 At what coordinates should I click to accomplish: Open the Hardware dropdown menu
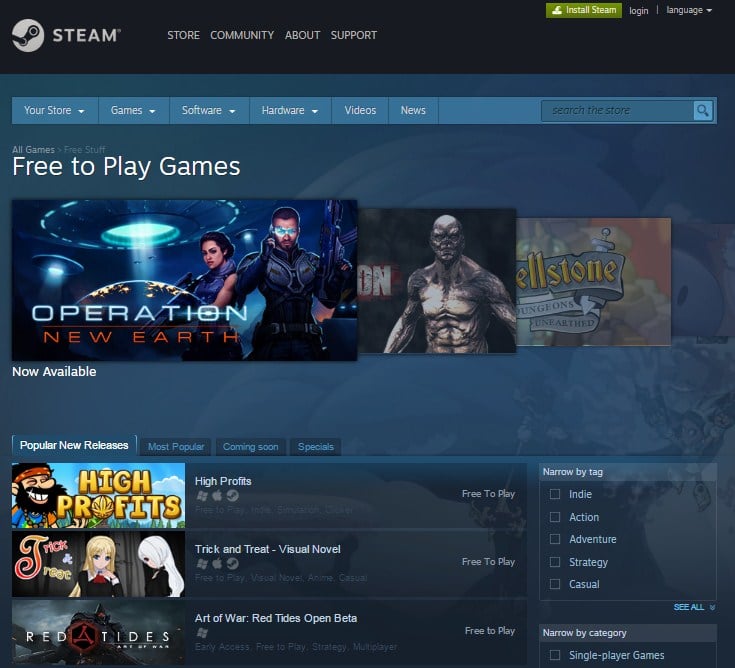290,111
